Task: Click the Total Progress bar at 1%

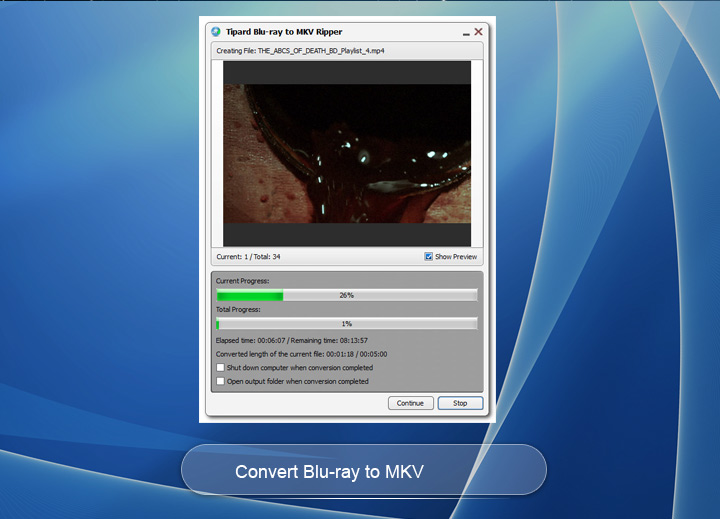Action: [347, 324]
